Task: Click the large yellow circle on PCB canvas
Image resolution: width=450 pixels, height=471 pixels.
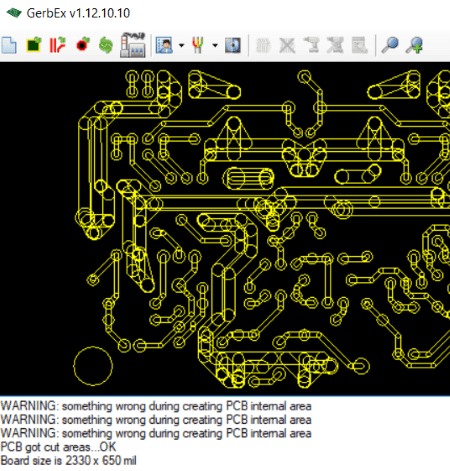Action: point(93,366)
